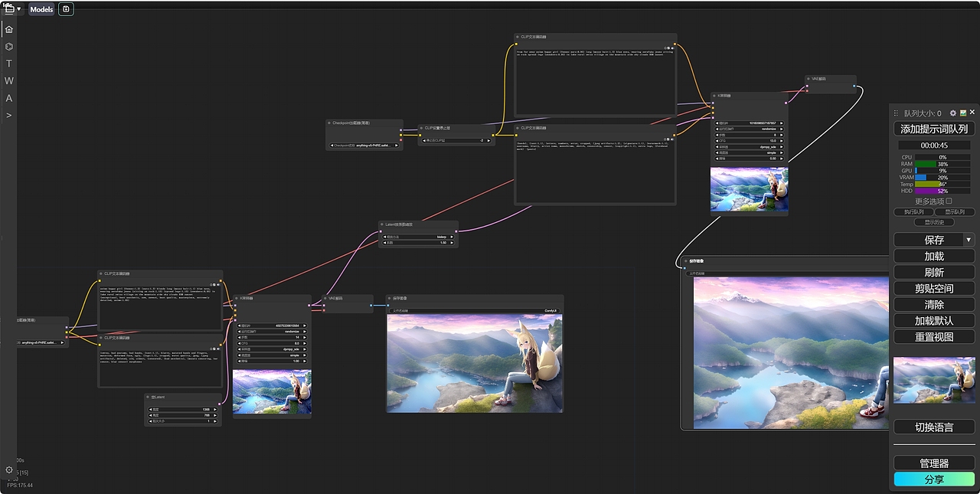Click the image icon in queue panel header

click(963, 113)
